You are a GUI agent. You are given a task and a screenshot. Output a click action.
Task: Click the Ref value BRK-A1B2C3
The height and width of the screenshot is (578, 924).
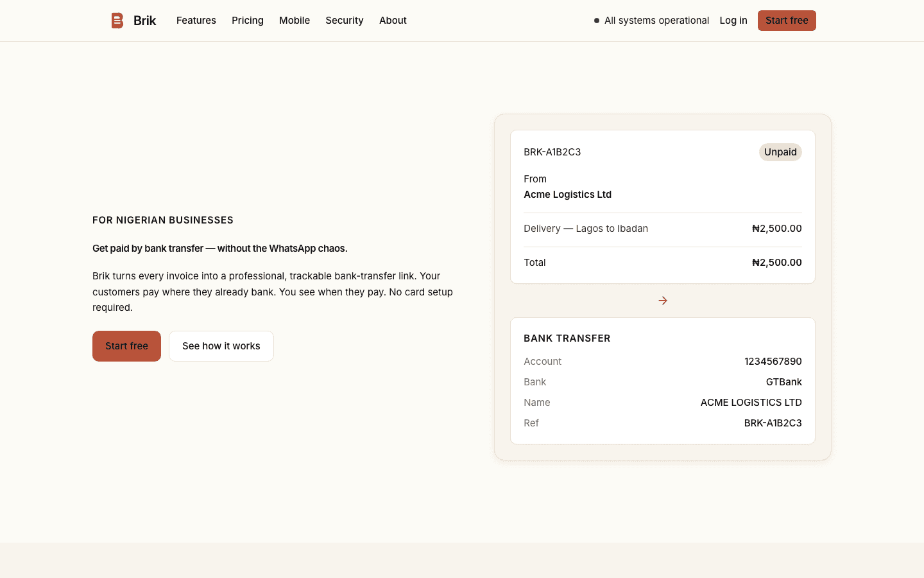click(773, 423)
